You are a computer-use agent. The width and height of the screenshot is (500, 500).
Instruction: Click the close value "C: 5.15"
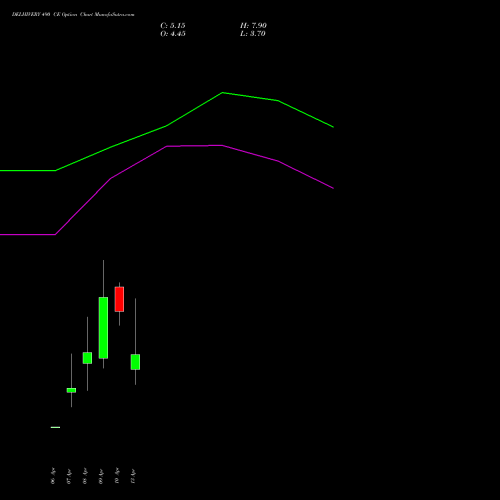(173, 26)
